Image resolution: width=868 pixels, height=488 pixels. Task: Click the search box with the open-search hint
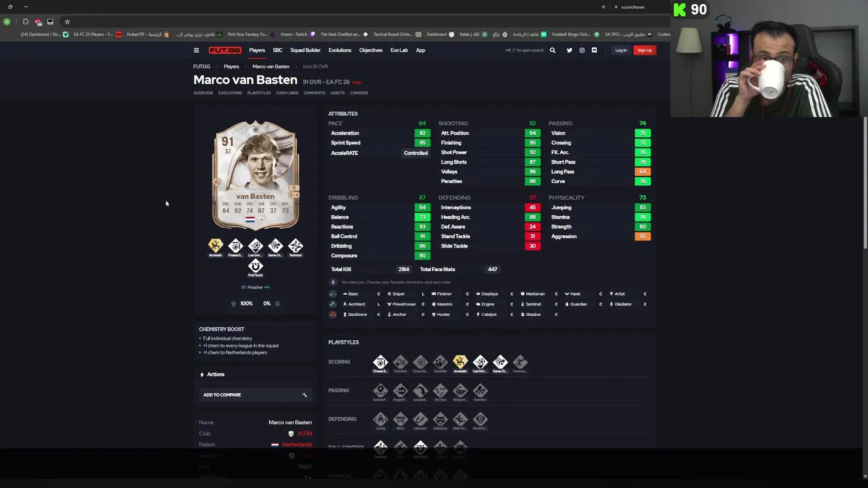coord(524,50)
